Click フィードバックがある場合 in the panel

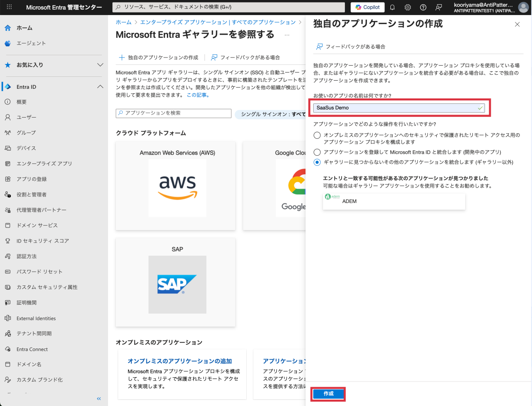[351, 46]
